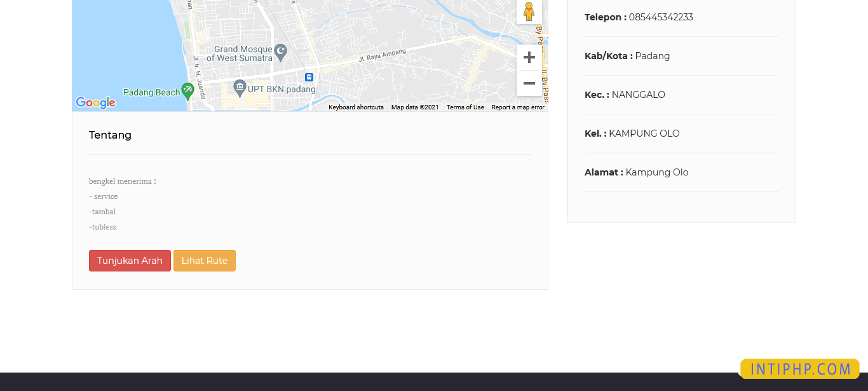Click the blue bus stop icon on map
Image resolution: width=868 pixels, height=391 pixels.
point(309,77)
